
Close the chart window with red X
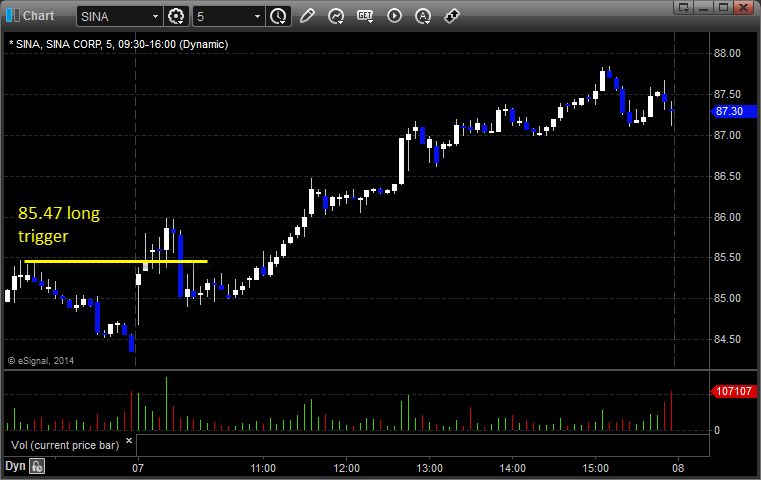coord(744,7)
